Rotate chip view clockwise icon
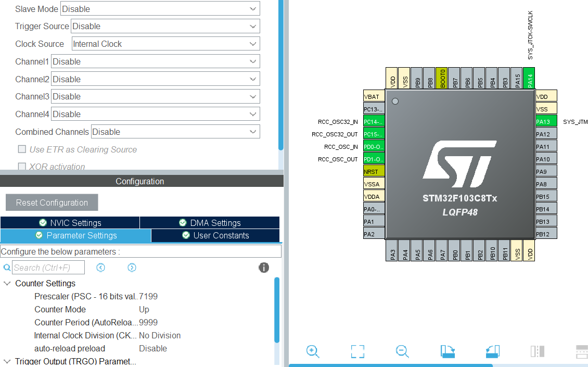This screenshot has height=367, width=588. (448, 351)
